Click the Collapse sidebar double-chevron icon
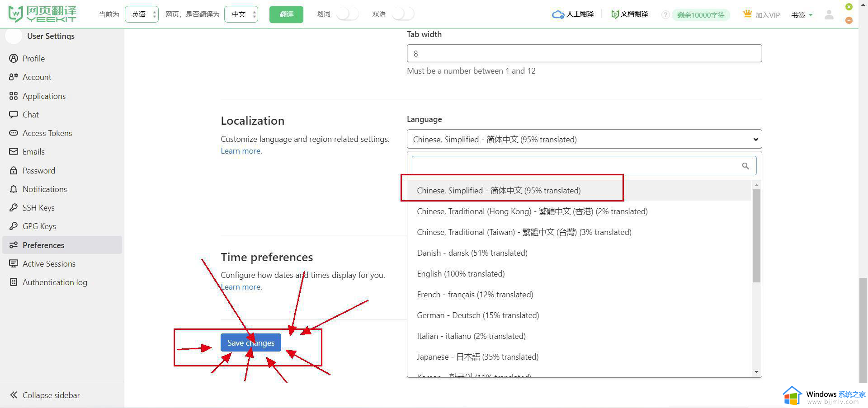The image size is (868, 408). point(14,395)
